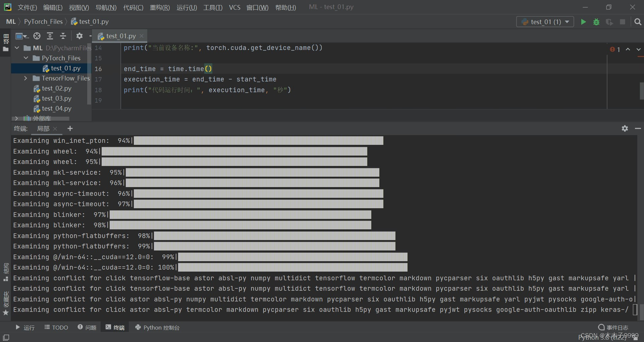This screenshot has height=342, width=644.
Task: Switch to test_01.py editor tab
Action: [120, 36]
